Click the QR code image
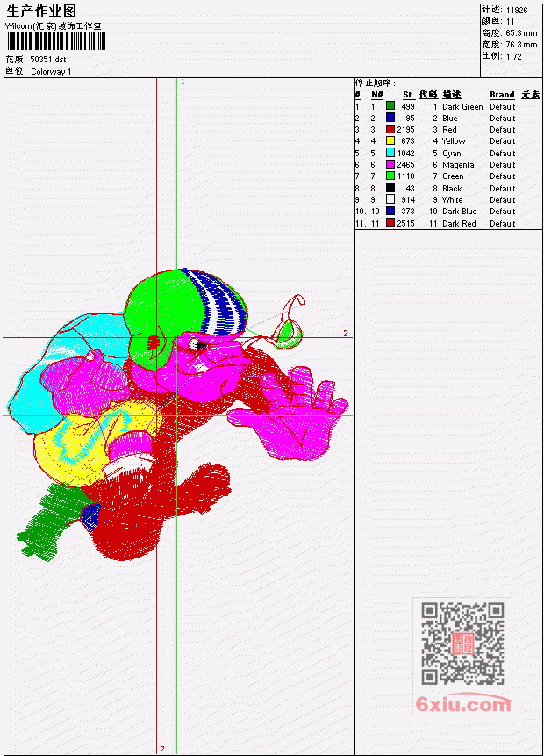This screenshot has height=756, width=544. [x=462, y=644]
